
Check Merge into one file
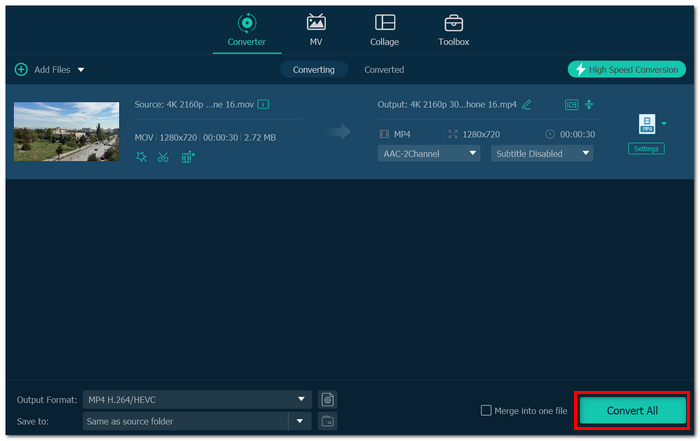click(x=486, y=410)
